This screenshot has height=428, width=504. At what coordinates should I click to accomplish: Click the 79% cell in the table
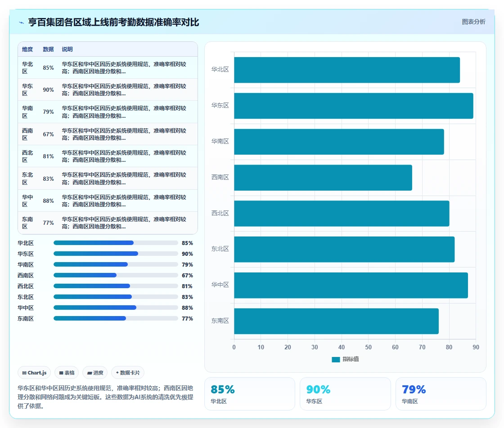click(48, 112)
